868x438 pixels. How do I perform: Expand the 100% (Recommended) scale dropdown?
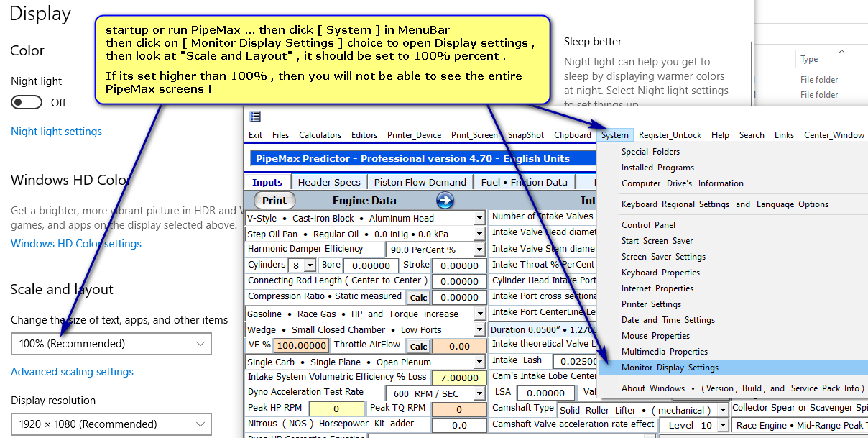coord(111,344)
